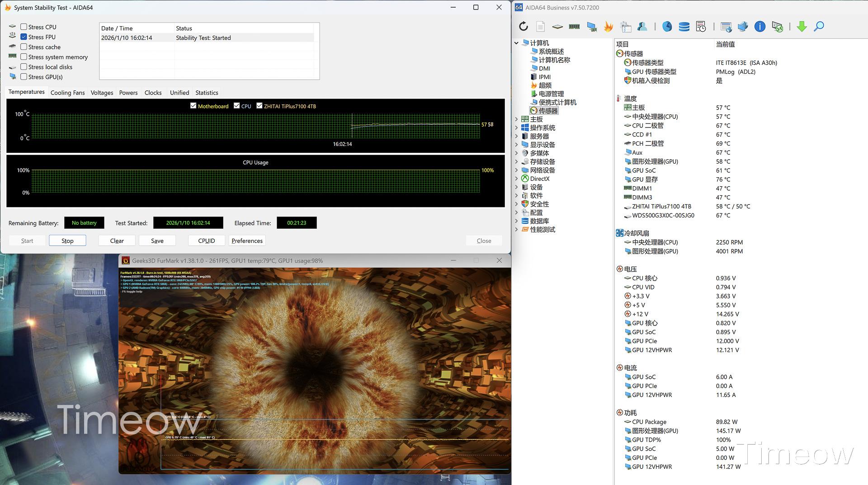Viewport: 868px width, 485px height.
Task: Click the blue info icon in toolbar
Action: click(760, 27)
